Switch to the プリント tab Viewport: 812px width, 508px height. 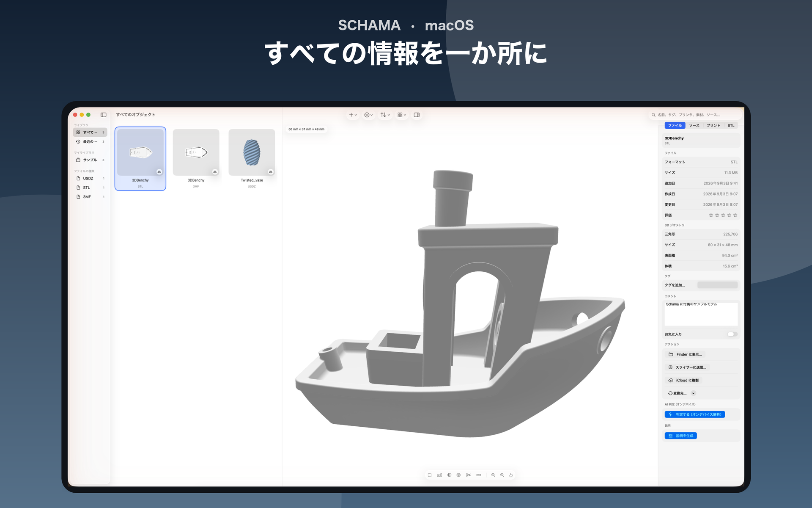[713, 125]
